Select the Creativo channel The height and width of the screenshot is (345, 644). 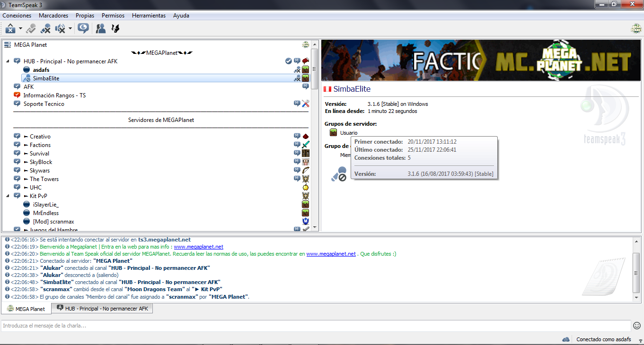coord(37,137)
